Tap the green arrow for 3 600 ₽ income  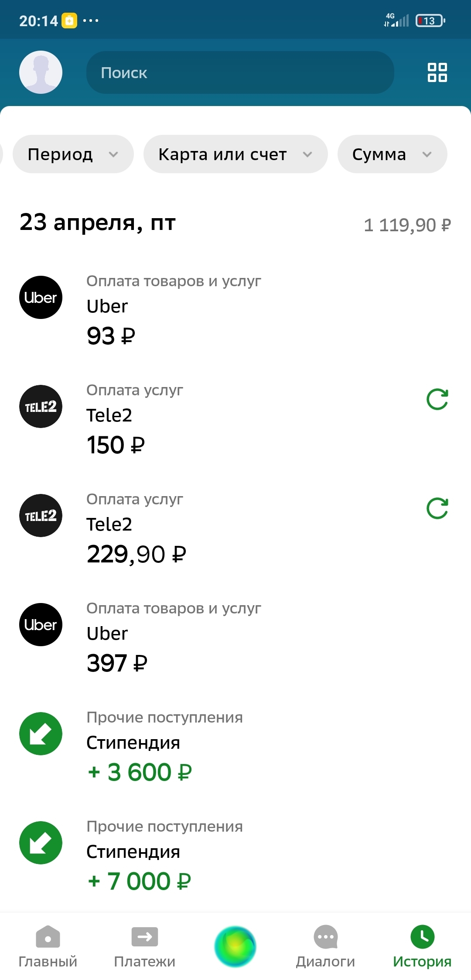click(x=41, y=733)
